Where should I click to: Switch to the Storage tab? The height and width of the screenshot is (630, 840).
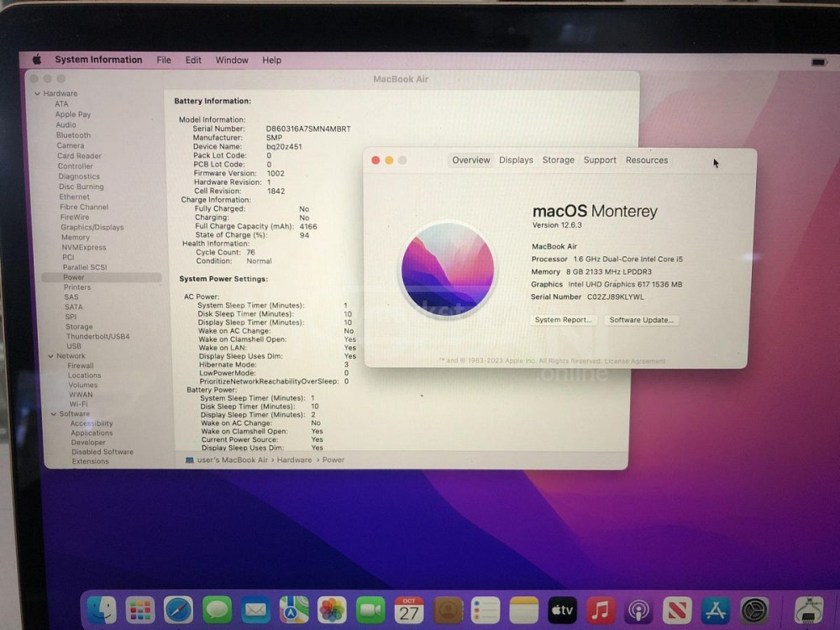[558, 160]
